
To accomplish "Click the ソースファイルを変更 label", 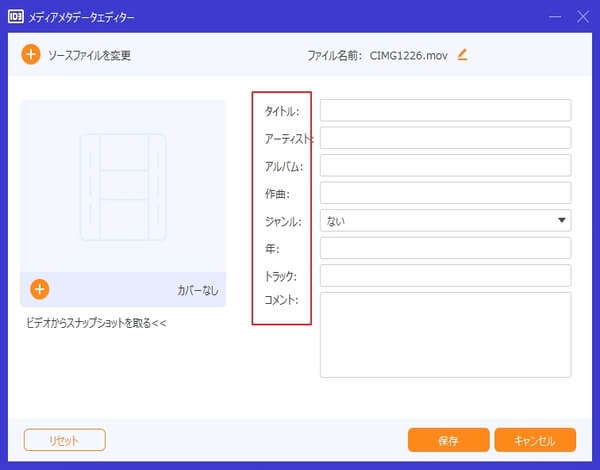I will 90,55.
